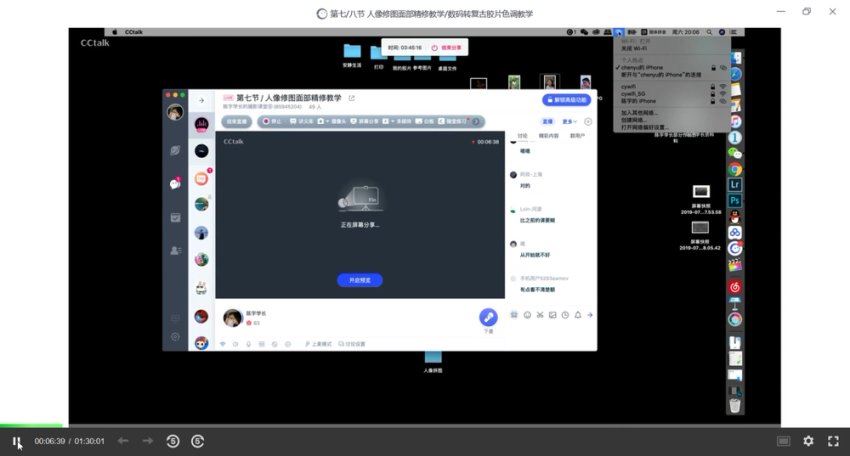The width and height of the screenshot is (850, 456).
Task: Select the 直播 live tab button
Action: pos(548,121)
